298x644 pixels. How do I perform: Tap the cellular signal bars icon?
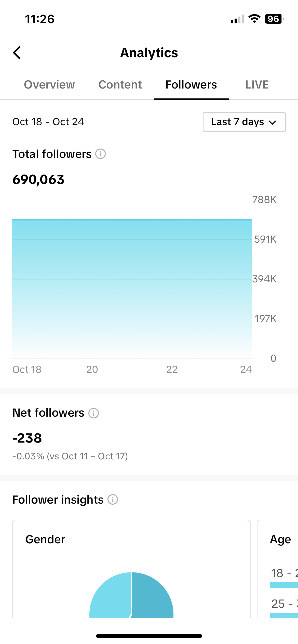pos(237,19)
